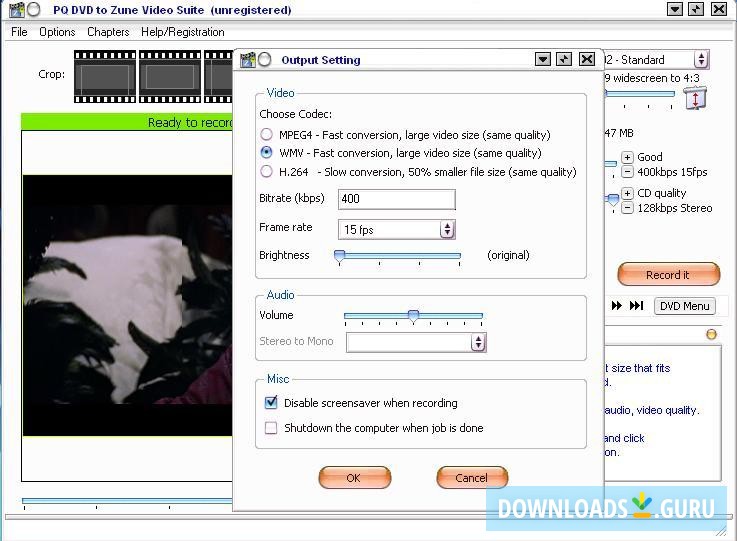Click the 'Choose Codec:' label
737x541 pixels.
click(296, 114)
